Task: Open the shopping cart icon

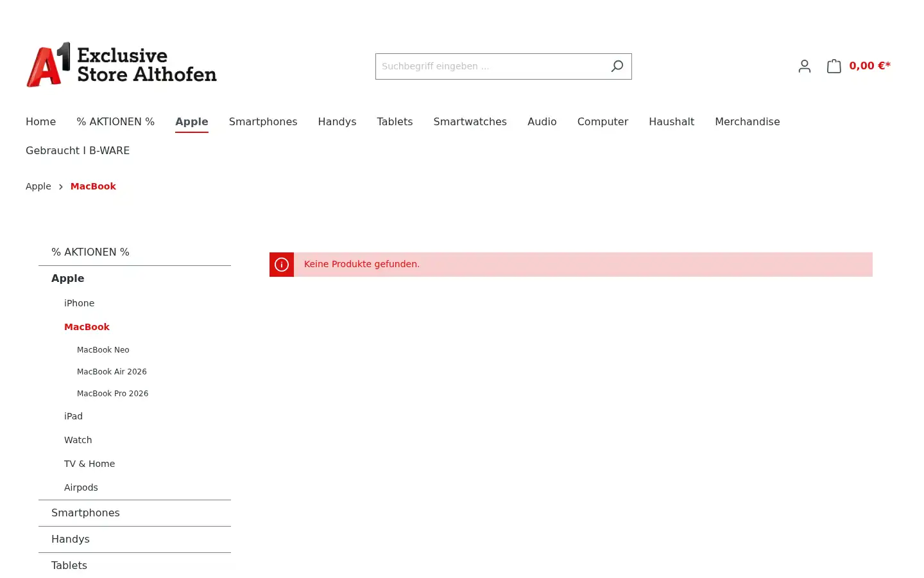Action: tap(834, 66)
